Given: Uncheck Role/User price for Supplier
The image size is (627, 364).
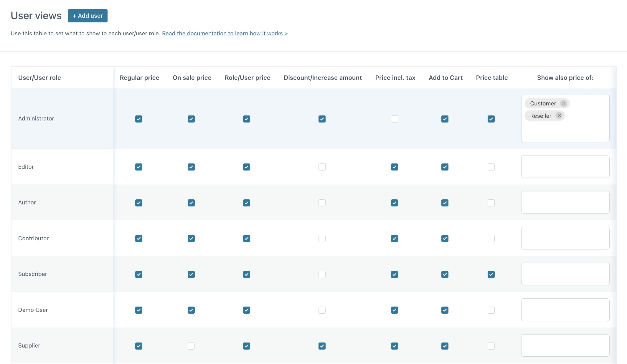Looking at the screenshot, I should pos(247,346).
